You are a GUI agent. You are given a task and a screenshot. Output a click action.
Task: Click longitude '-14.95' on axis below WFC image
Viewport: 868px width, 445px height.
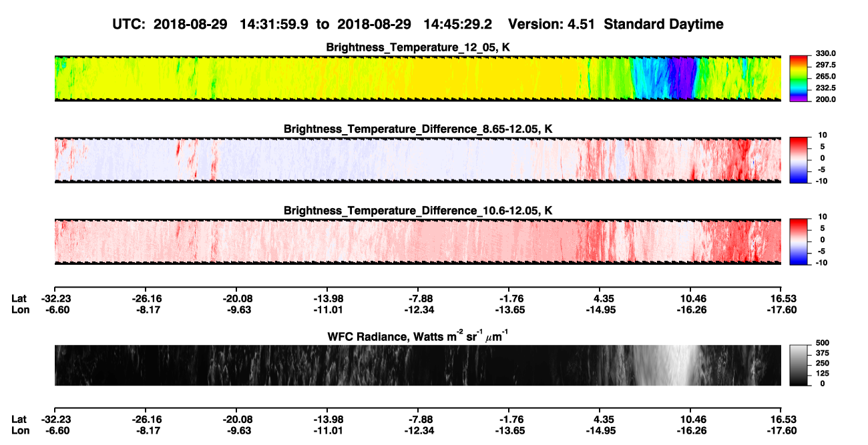[x=601, y=430]
